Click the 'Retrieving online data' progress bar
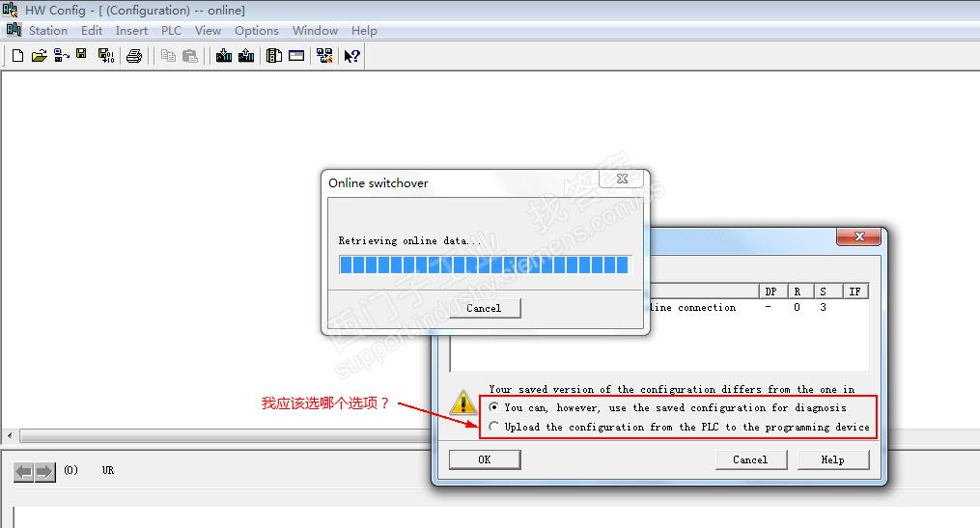 (x=485, y=264)
